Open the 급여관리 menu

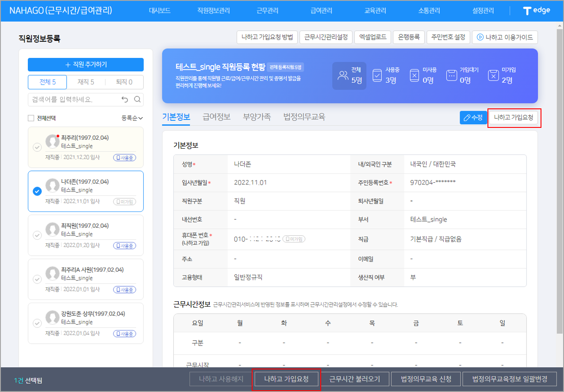tap(322, 11)
